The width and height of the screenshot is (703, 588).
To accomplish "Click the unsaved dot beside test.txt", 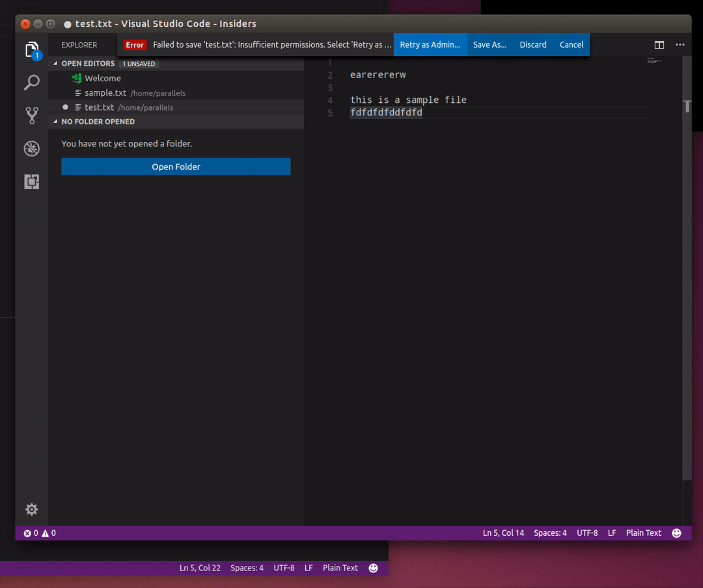I will tap(66, 107).
